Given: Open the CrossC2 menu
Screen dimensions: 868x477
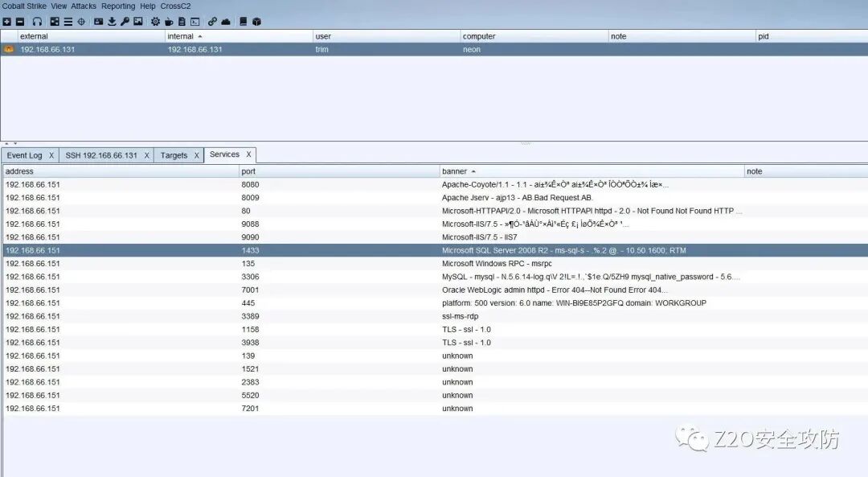Looking at the screenshot, I should click(x=175, y=6).
